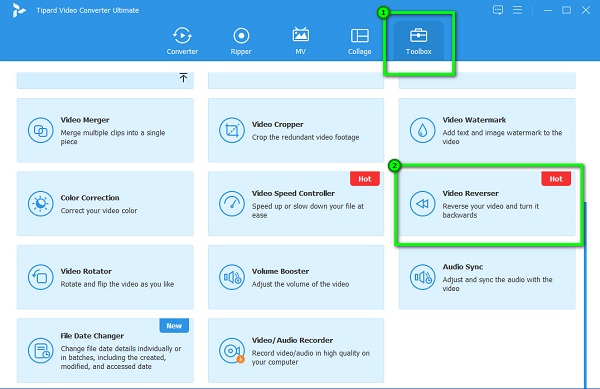Click 'Crop the redundant video footage' text
600x389 pixels.
pyautogui.click(x=305, y=137)
